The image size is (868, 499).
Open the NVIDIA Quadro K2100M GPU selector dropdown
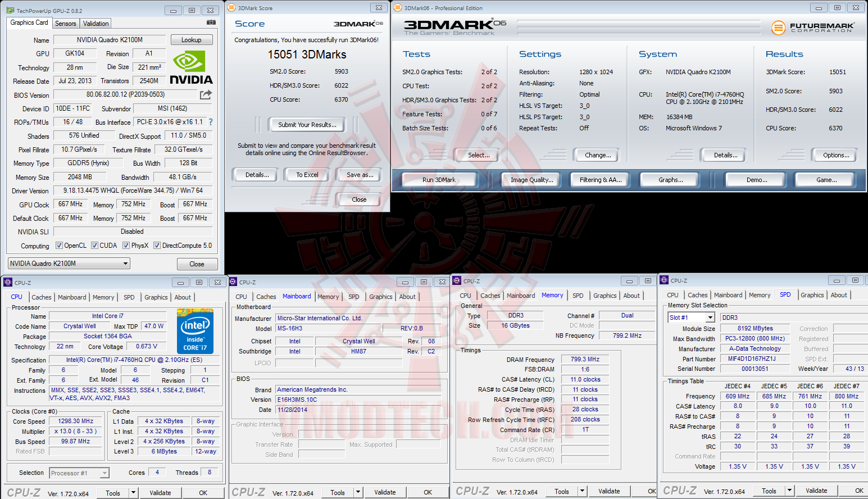pos(69,263)
